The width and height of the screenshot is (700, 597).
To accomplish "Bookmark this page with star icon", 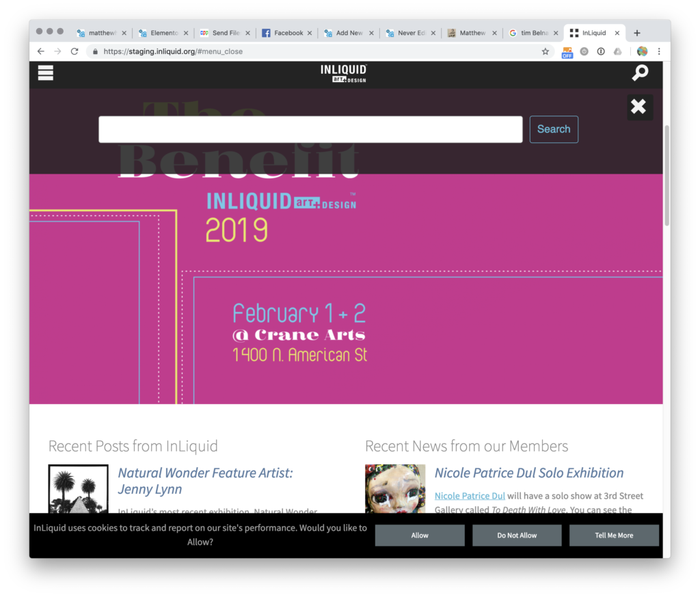I will pyautogui.click(x=545, y=51).
